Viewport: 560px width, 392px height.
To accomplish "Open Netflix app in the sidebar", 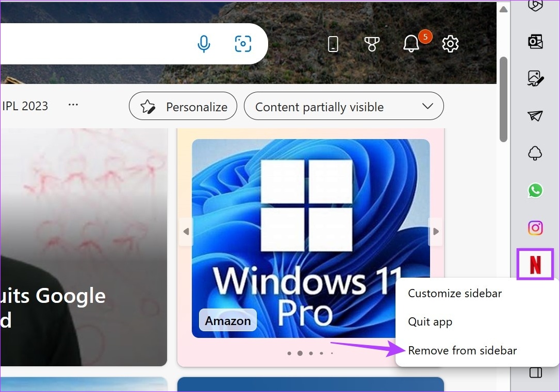I will pos(535,265).
